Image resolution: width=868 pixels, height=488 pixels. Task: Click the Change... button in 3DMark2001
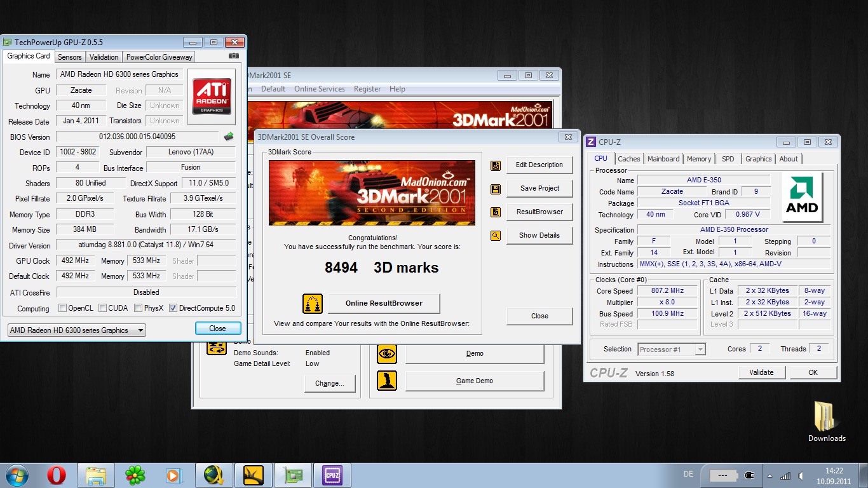[329, 383]
